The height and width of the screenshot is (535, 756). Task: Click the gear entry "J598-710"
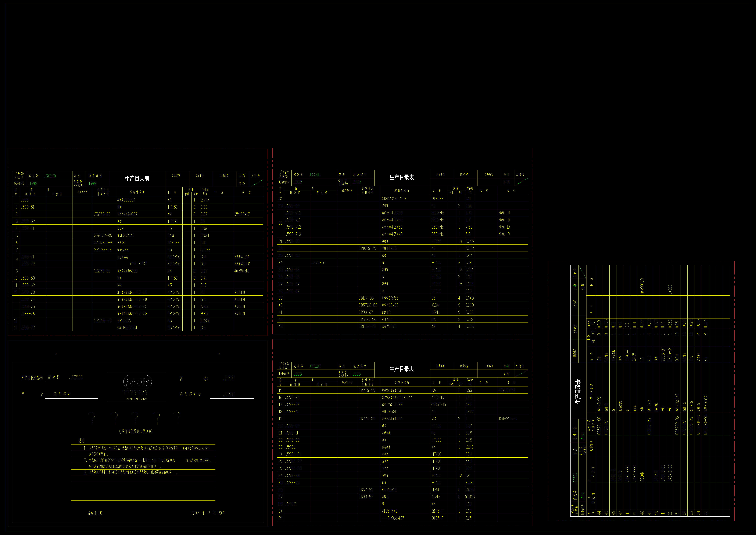(293, 213)
